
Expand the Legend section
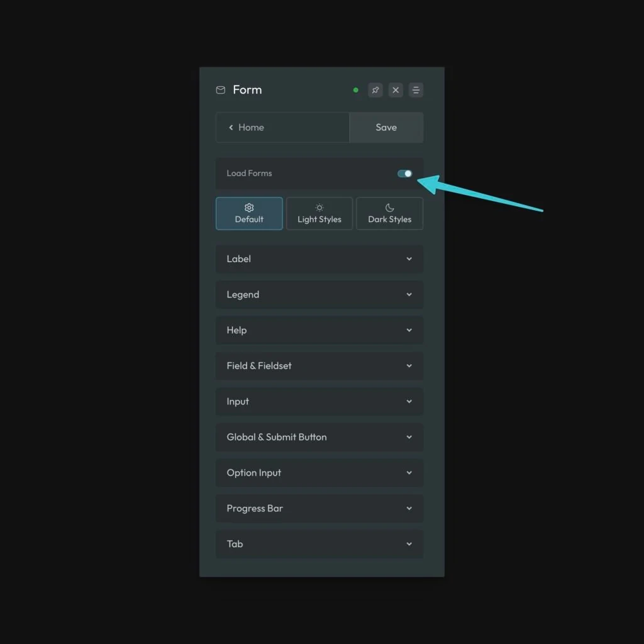coord(319,294)
